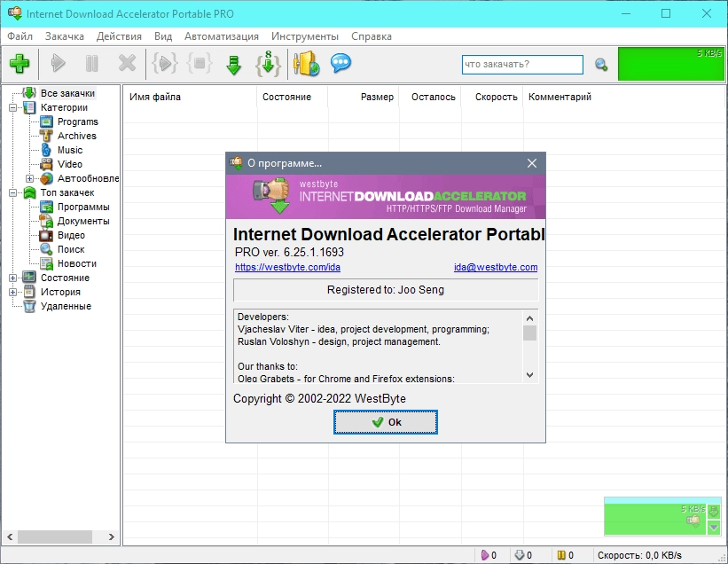Screen dimensions: 728x564
Task: Click the grey download arrow status icon
Action: pos(520,555)
